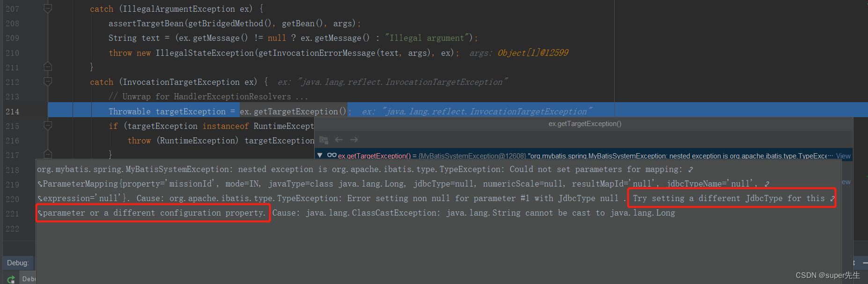Screen dimensions: 868x284
Task: Click instanceof keyword on line 215
Action: [226, 126]
